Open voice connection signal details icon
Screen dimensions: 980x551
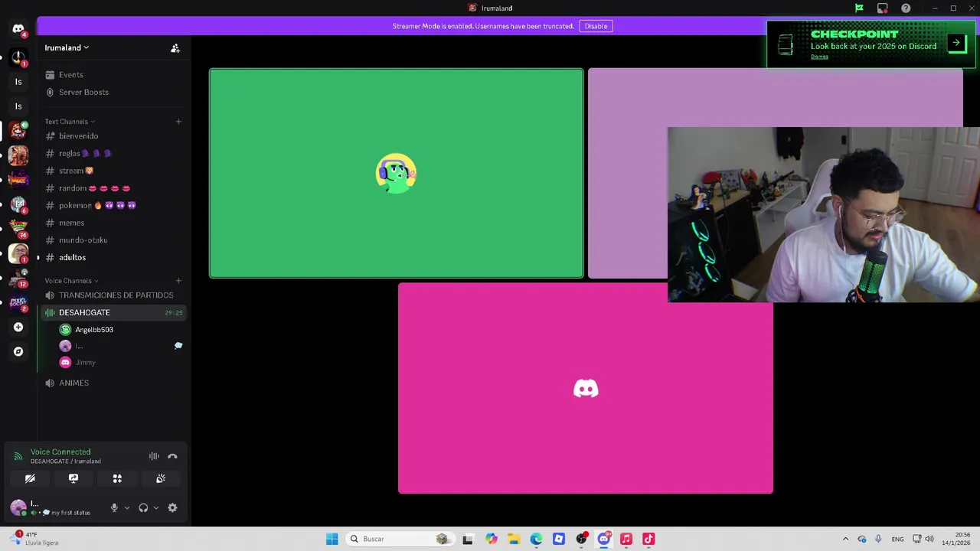click(18, 456)
